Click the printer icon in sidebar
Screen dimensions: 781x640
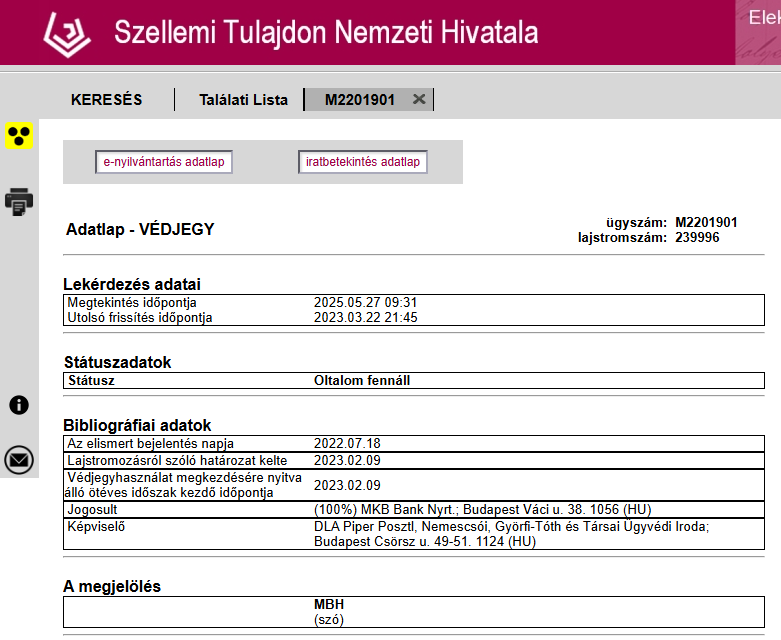pos(19,202)
